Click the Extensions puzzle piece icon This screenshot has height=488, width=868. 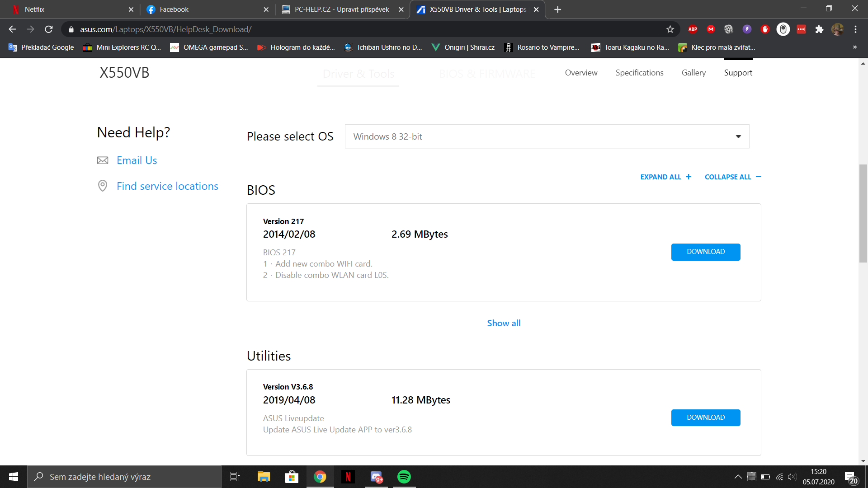819,29
